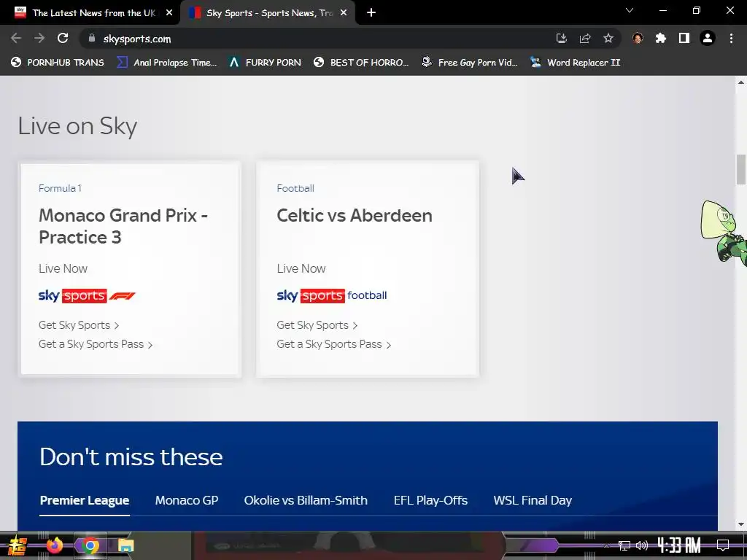This screenshot has width=747, height=560.
Task: Click the Football category label
Action: [x=295, y=189]
